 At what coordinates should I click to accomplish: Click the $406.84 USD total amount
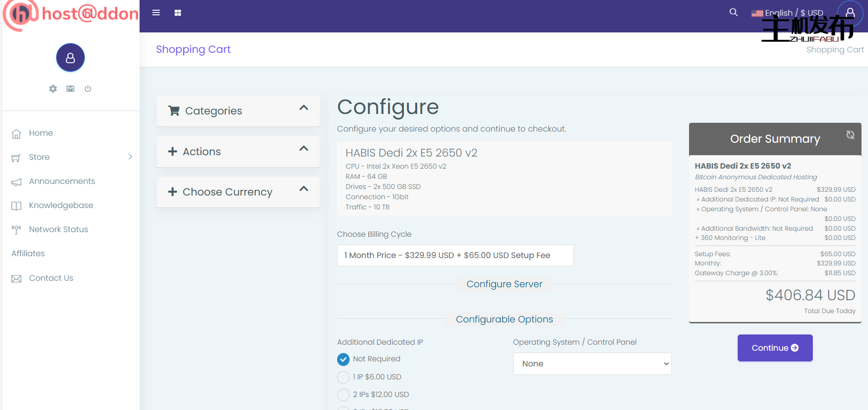tap(811, 295)
